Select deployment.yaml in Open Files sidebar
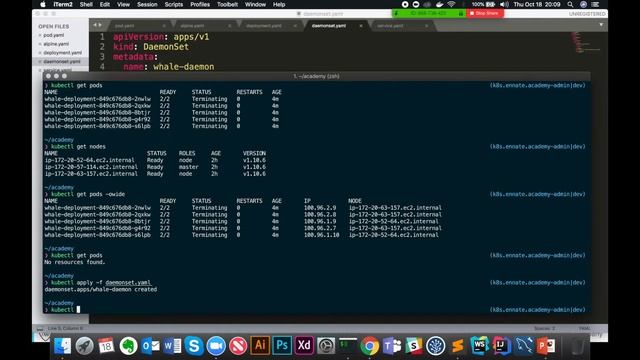 [62, 53]
